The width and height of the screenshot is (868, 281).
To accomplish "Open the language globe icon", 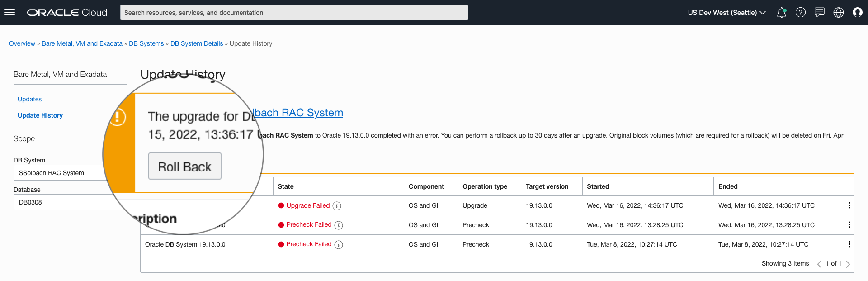I will click(839, 13).
